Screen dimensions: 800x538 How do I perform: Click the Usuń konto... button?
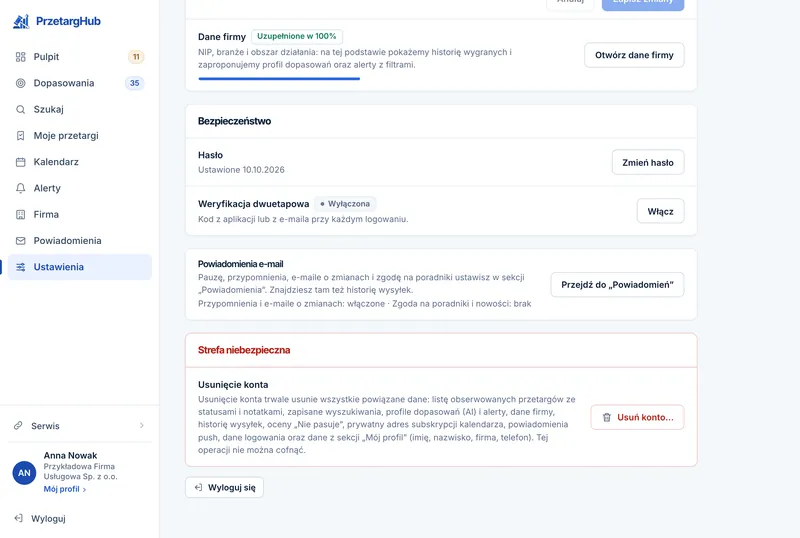(x=637, y=417)
